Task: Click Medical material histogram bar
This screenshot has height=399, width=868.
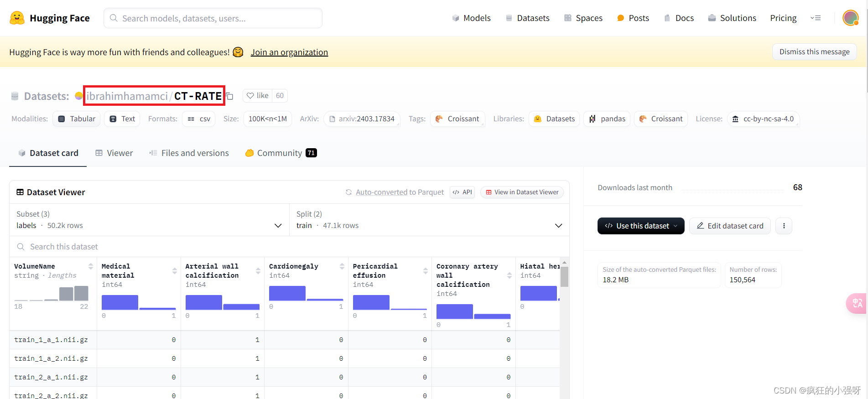Action: (120, 302)
